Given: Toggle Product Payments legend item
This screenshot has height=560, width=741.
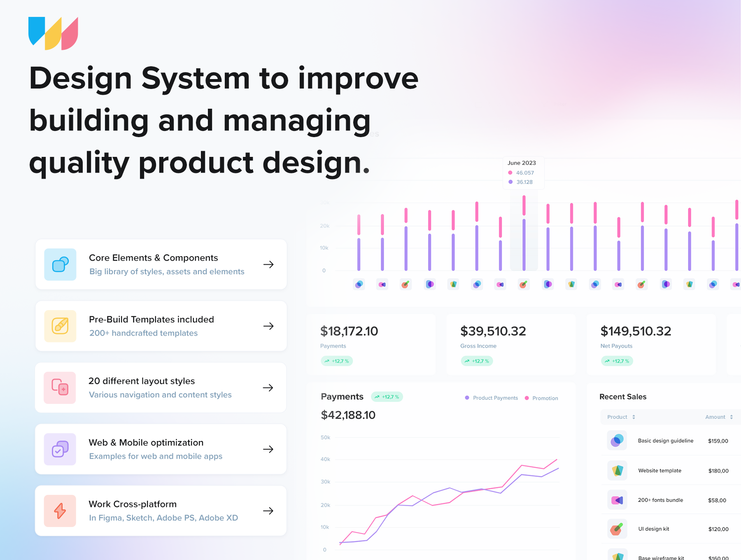Looking at the screenshot, I should click(x=491, y=398).
